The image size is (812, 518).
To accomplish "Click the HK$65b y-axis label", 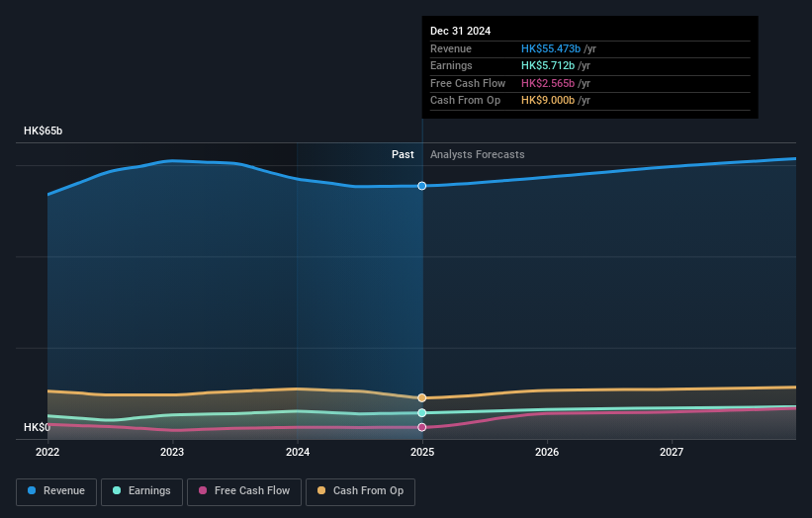I will click(x=43, y=130).
